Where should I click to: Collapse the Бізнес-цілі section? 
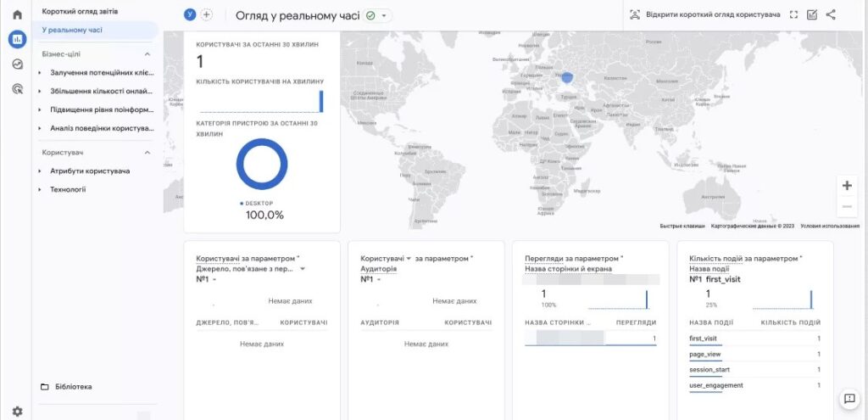[x=147, y=54]
